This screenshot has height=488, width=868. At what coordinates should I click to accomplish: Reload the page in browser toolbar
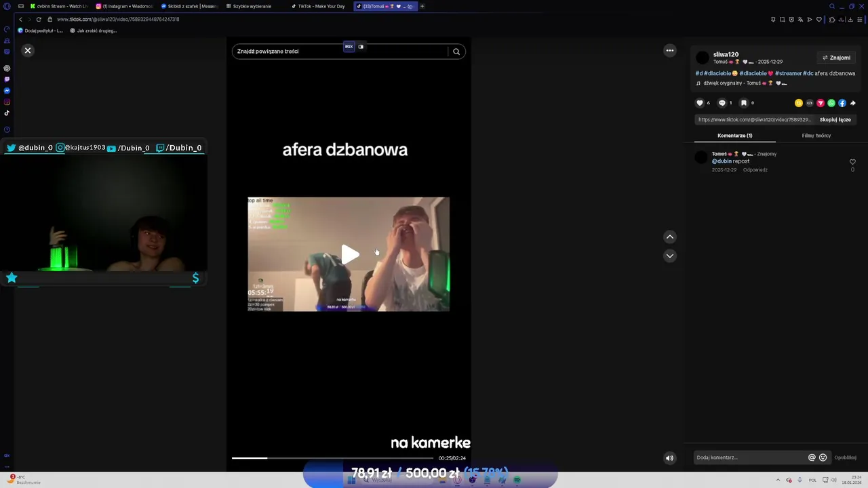tap(39, 19)
